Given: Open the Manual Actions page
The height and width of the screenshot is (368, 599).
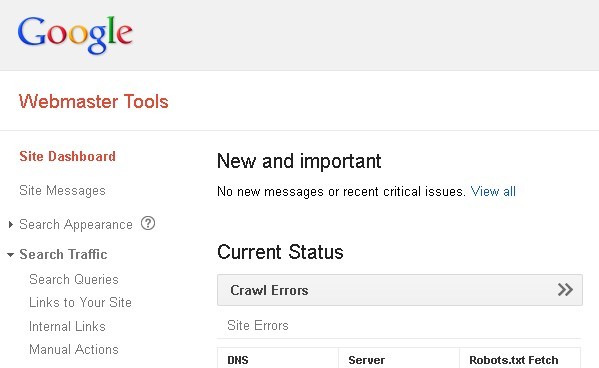Looking at the screenshot, I should pos(74,349).
